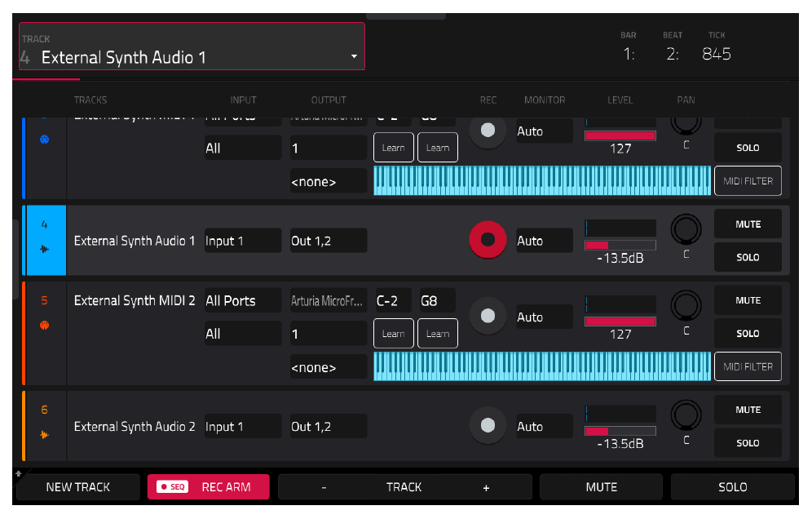
Task: Mute External Synth Audio 1 track
Action: [748, 224]
